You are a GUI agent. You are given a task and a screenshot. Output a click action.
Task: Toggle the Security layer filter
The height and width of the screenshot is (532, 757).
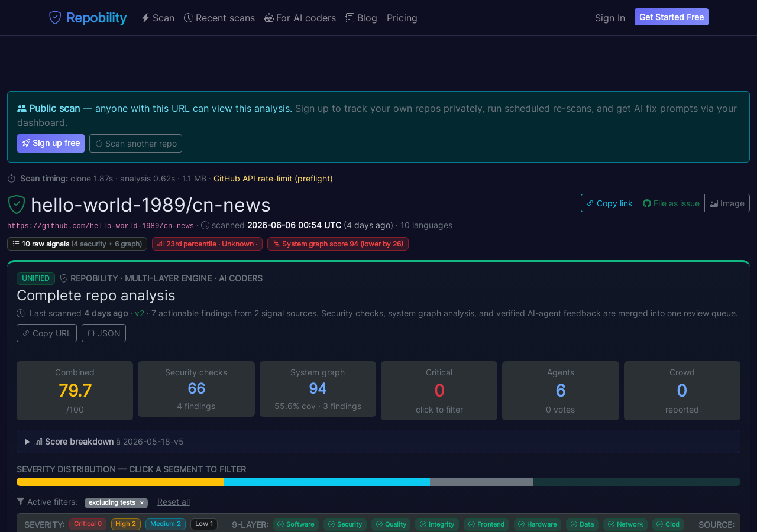point(345,524)
